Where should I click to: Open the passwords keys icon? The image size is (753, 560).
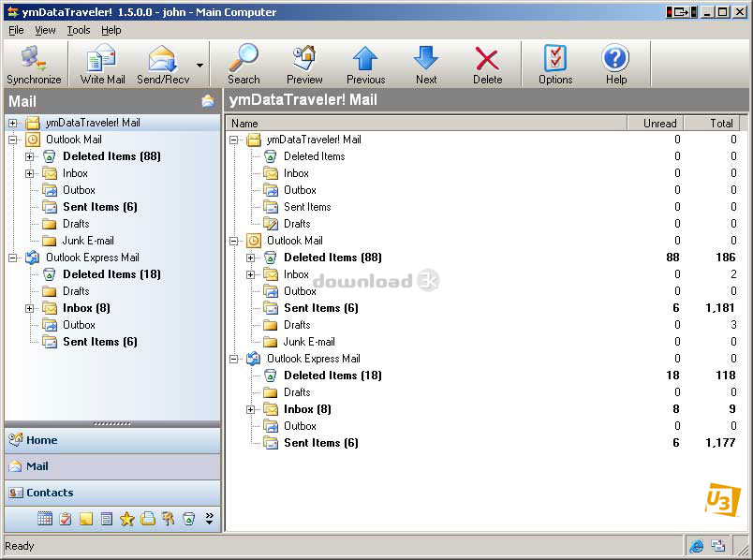point(168,519)
